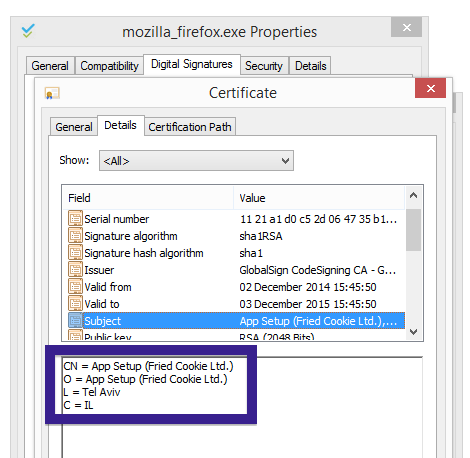Switch to the properties Details tab
This screenshot has height=458, width=470.
310,66
